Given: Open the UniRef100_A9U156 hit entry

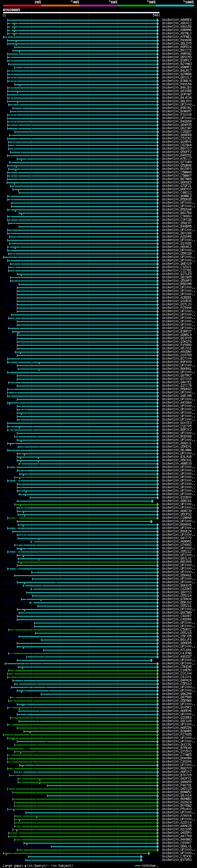Looking at the screenshot, I should [177, 26].
